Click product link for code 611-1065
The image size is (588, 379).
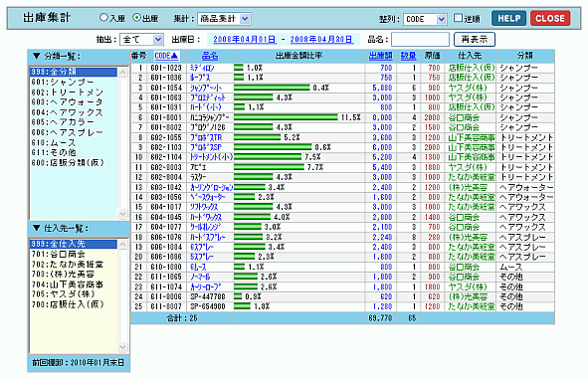(200, 277)
